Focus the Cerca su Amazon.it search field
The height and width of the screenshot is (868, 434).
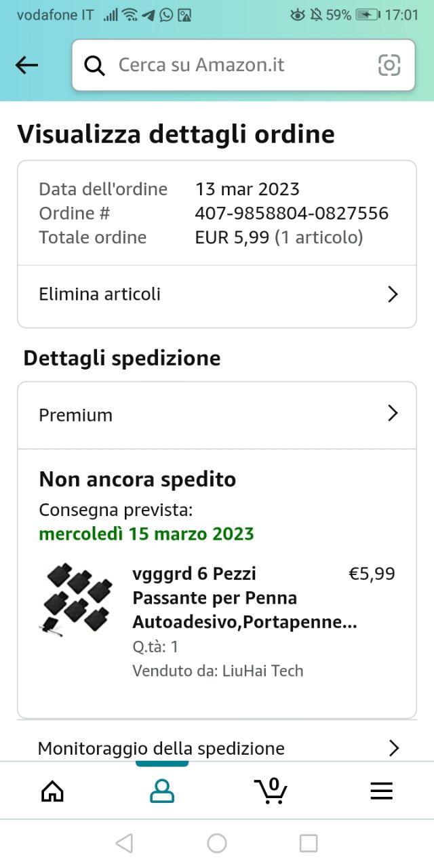click(237, 65)
